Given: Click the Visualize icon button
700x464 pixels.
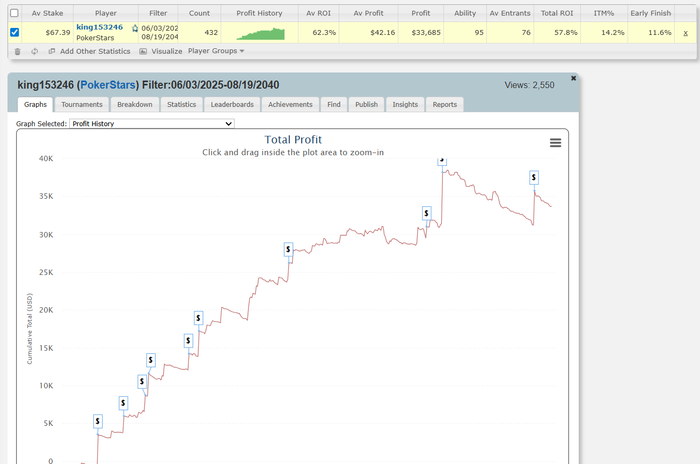Looking at the screenshot, I should (x=161, y=51).
